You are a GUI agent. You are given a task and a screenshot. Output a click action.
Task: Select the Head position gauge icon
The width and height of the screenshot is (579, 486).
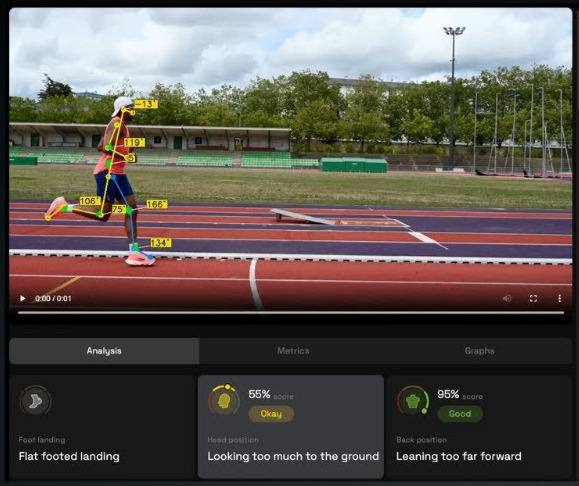coord(225,401)
